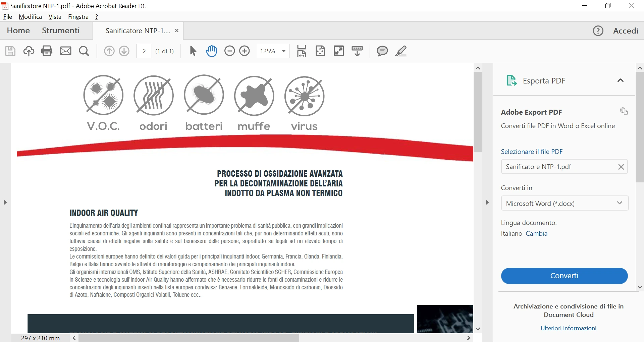The height and width of the screenshot is (342, 644).
Task: Open the search magnifier tool
Action: [x=84, y=51]
